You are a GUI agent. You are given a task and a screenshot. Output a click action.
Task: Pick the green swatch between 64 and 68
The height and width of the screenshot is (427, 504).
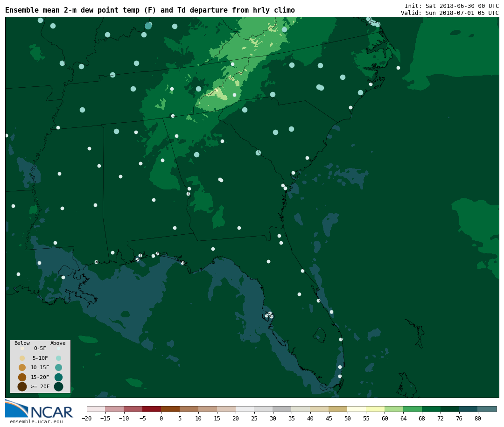click(413, 409)
